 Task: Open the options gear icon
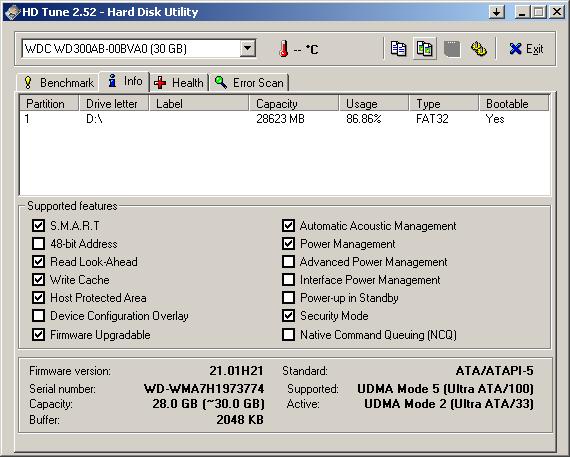pos(479,49)
